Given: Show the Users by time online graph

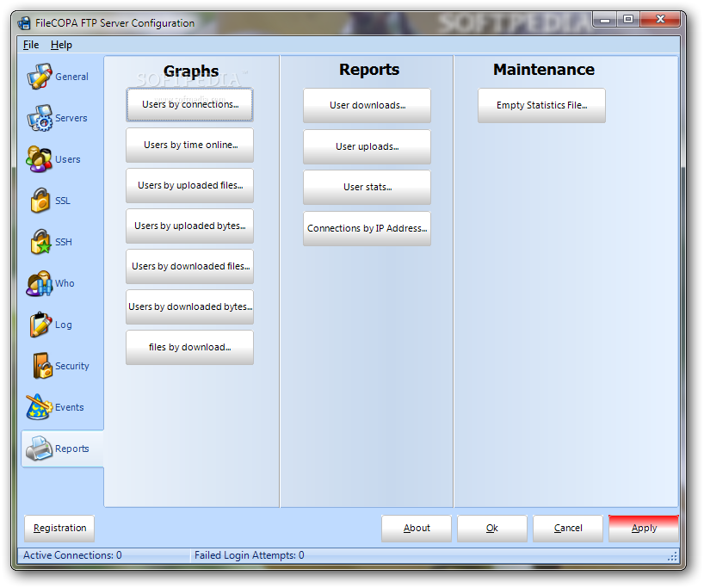Looking at the screenshot, I should [190, 145].
